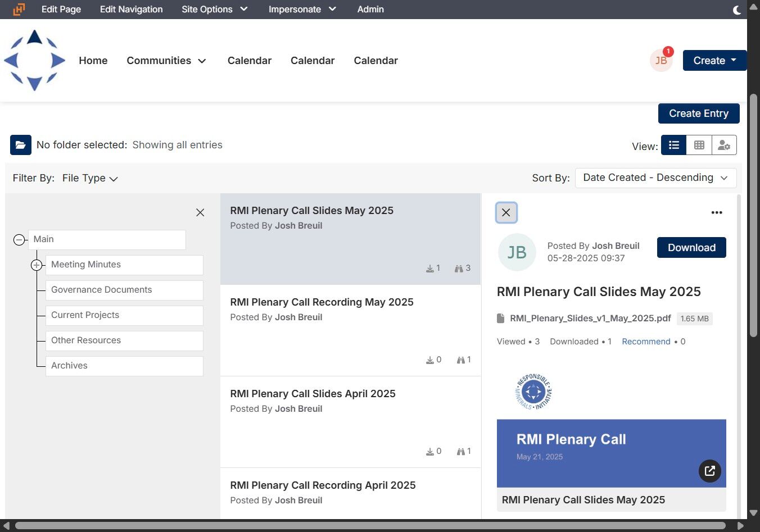
Task: Close the entry detail panel
Action: click(506, 212)
